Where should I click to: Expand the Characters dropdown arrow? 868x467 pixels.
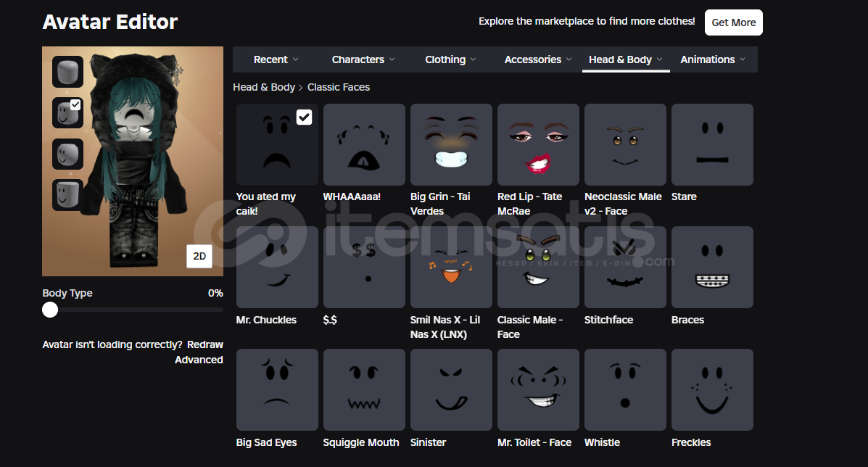pyautogui.click(x=392, y=59)
